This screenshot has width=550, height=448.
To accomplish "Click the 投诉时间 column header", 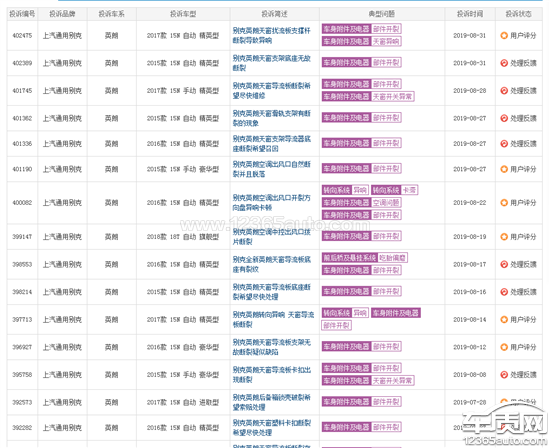I will pos(470,14).
